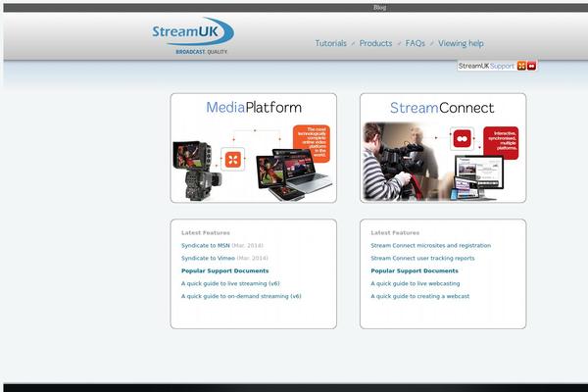Click Latest Features heading in MediaPlatform box
This screenshot has height=392, width=588.
click(206, 233)
